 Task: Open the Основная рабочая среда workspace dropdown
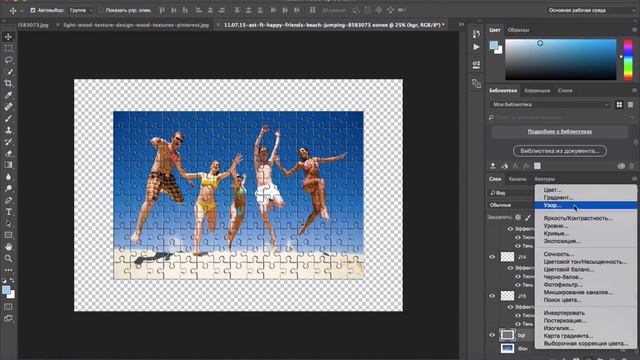[590, 10]
